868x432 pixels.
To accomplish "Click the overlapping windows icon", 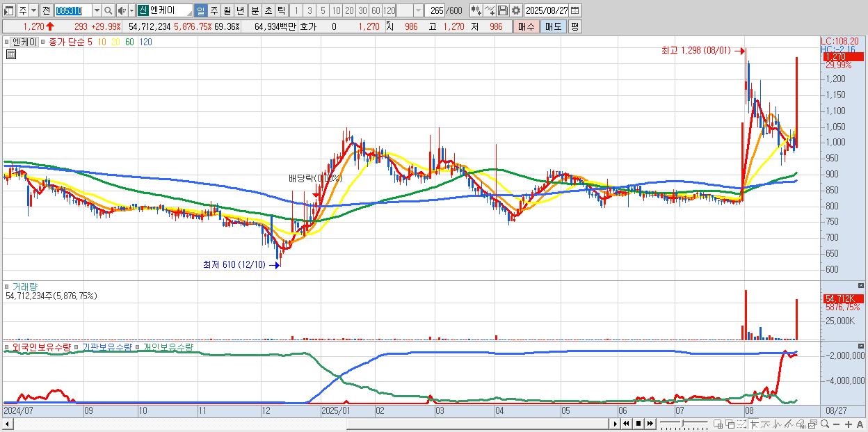I will click(730, 424).
